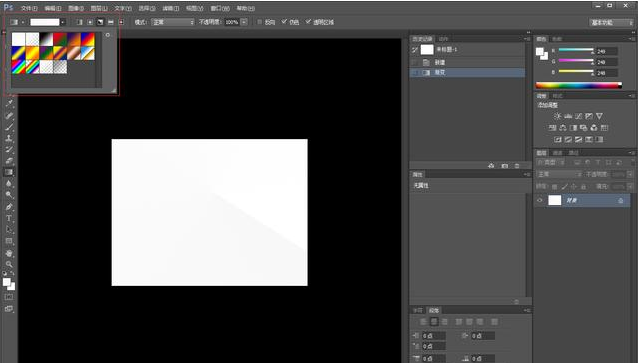Open the 基本功能 workspace dropdown
Image resolution: width=638 pixels, height=363 pixels.
click(611, 22)
